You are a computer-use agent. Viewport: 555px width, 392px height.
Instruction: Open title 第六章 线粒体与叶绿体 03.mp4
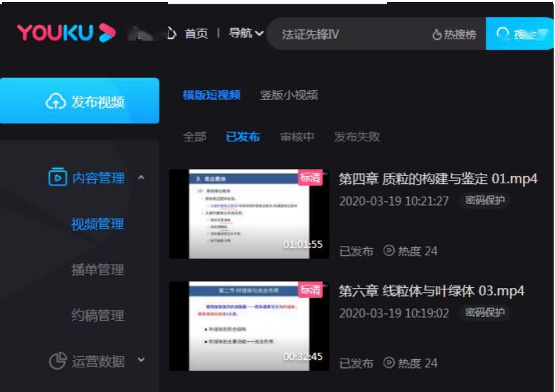(432, 291)
